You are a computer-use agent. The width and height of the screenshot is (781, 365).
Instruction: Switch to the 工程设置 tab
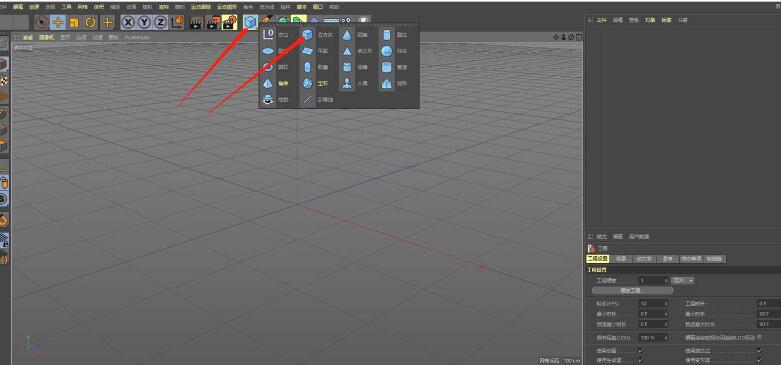tap(598, 259)
